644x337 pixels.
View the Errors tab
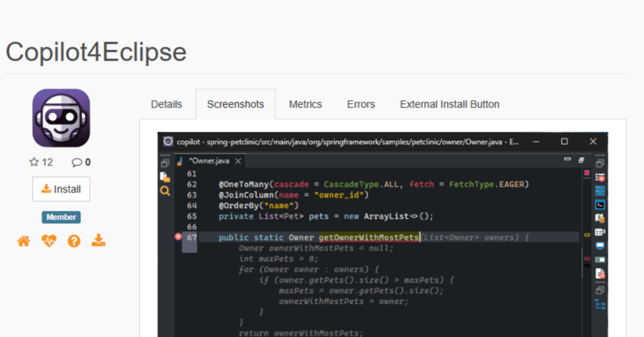pos(360,104)
